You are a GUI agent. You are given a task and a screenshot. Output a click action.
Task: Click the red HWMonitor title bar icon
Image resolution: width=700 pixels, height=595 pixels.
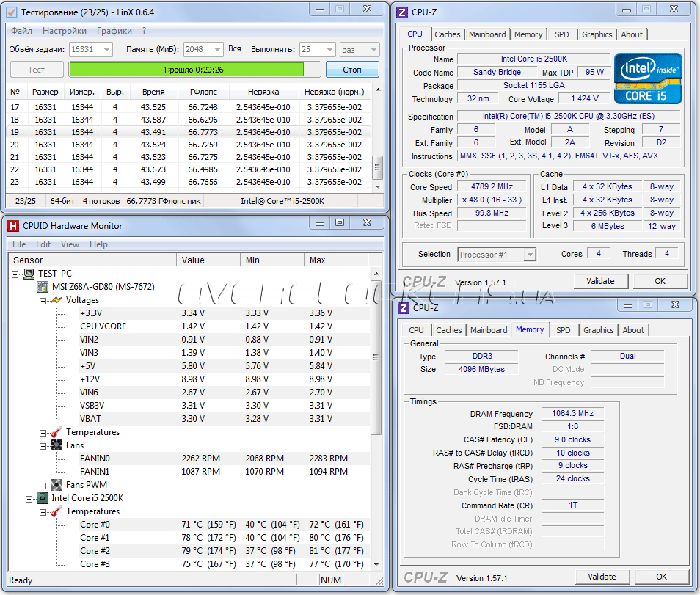[x=12, y=226]
